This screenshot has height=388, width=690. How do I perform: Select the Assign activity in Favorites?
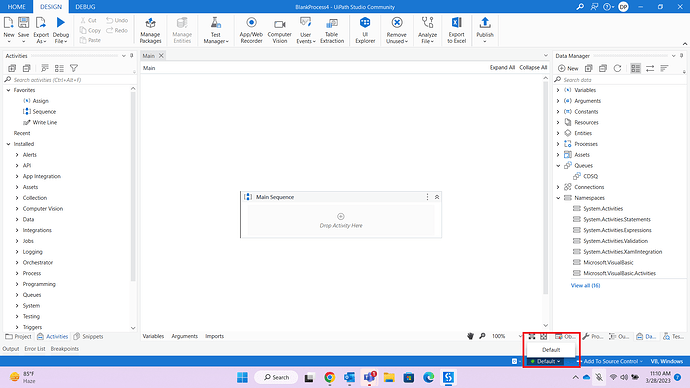36,101
